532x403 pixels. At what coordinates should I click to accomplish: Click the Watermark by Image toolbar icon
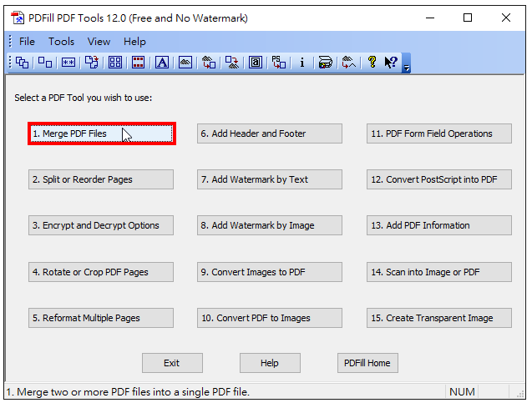click(x=185, y=63)
